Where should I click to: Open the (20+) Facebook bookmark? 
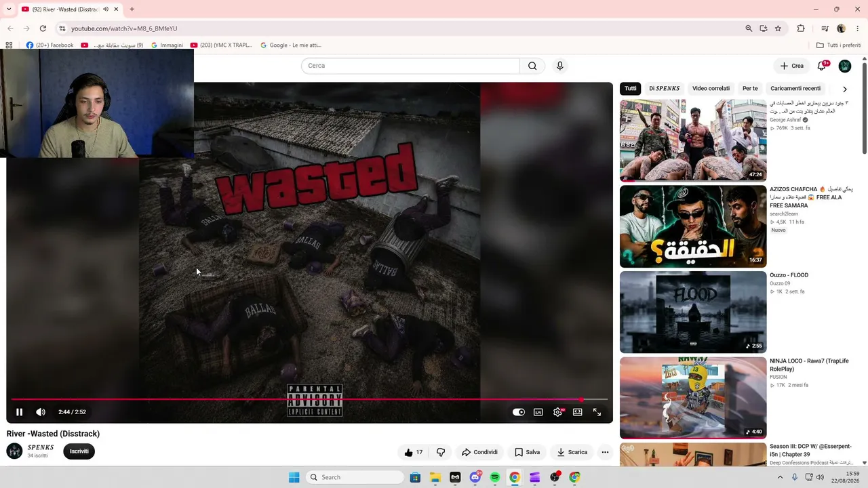pyautogui.click(x=50, y=45)
